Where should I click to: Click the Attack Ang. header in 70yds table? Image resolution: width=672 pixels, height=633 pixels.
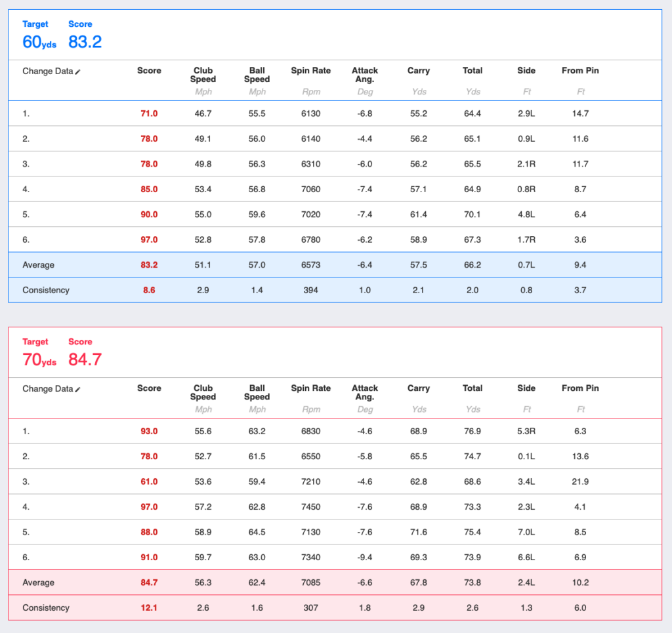365,392
